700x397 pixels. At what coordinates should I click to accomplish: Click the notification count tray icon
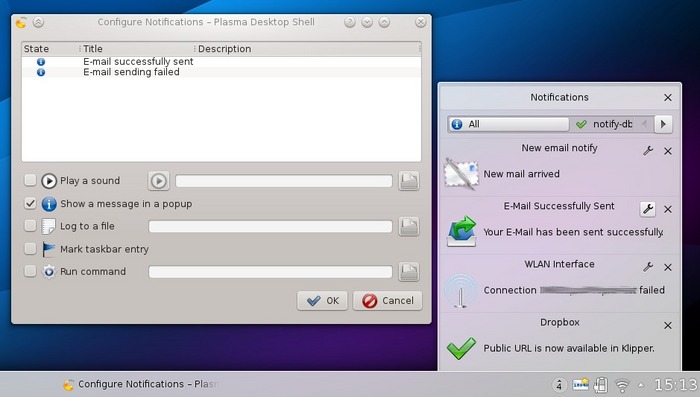(x=559, y=384)
